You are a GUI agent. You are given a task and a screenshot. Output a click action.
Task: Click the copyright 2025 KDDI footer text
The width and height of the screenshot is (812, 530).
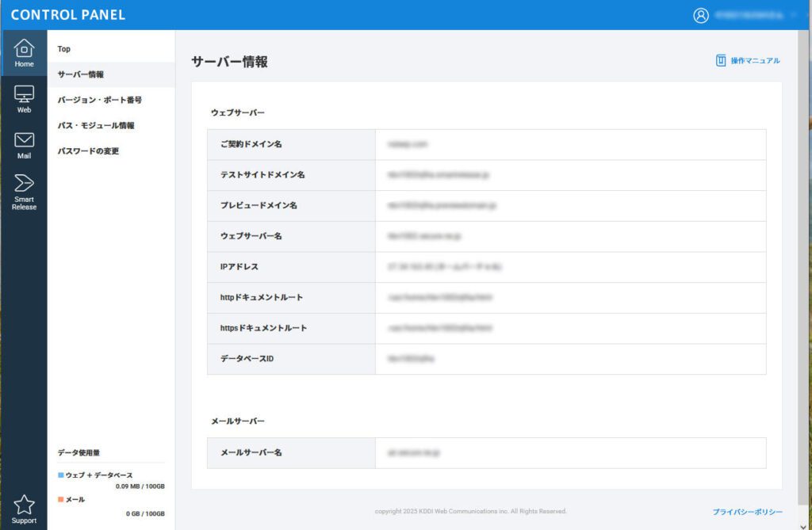tap(470, 511)
